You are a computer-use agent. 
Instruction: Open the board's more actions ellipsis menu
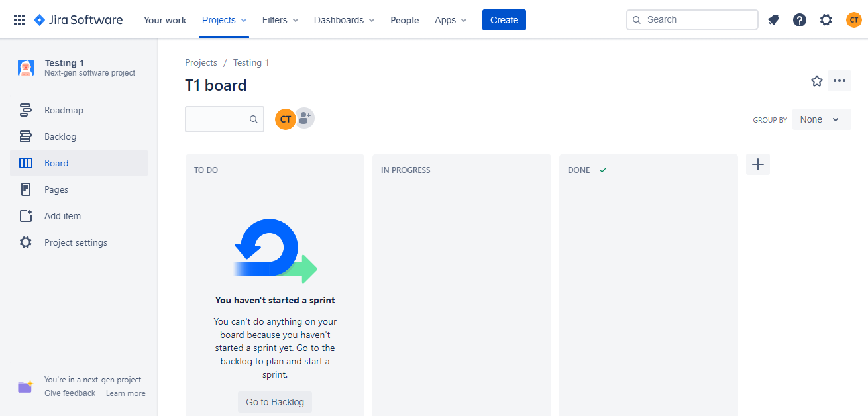[840, 81]
